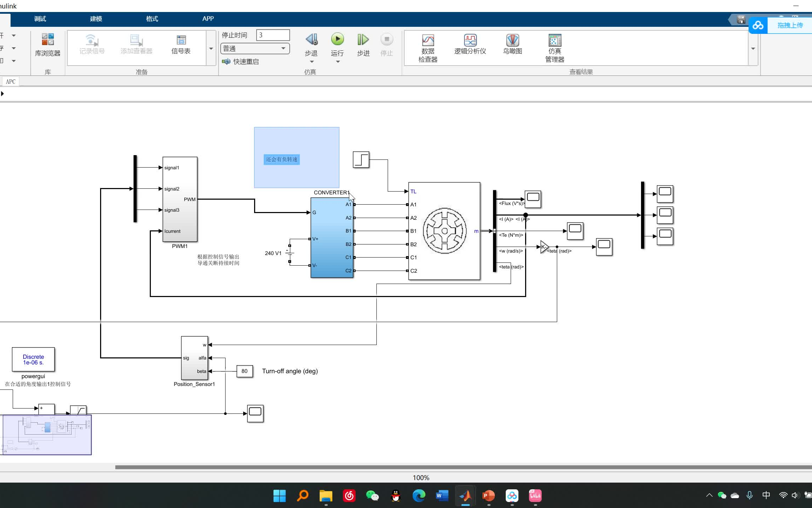Screen dimensions: 812x508
Task: Open the third dropdown arrow at ribbon left edge
Action: click(14, 61)
